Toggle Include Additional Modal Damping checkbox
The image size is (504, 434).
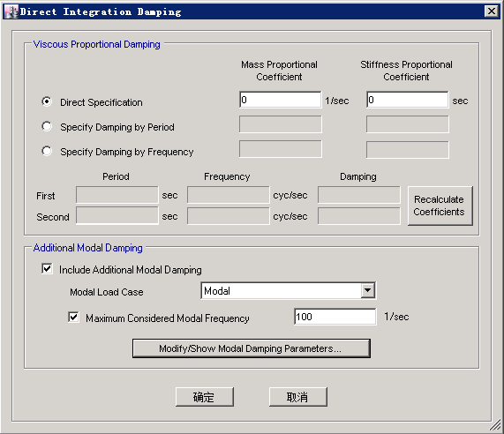48,268
